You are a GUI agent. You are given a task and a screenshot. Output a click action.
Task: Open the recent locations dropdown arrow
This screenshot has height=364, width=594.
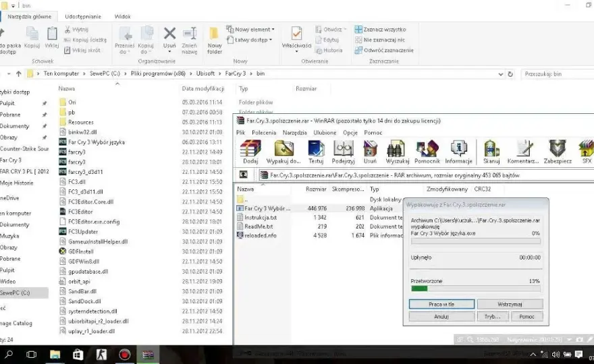pos(9,73)
